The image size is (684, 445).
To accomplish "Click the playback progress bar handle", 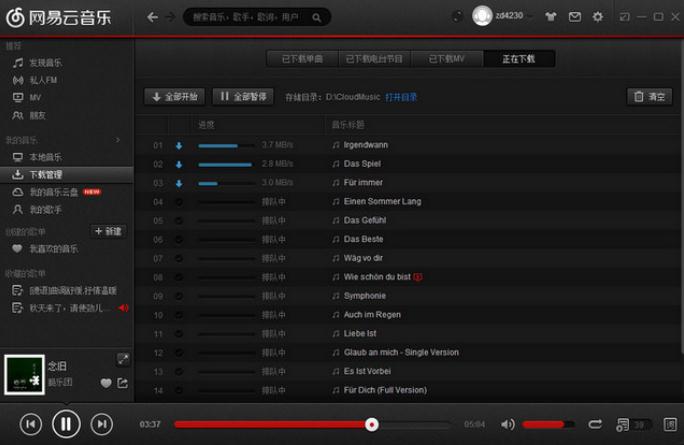I will (372, 424).
